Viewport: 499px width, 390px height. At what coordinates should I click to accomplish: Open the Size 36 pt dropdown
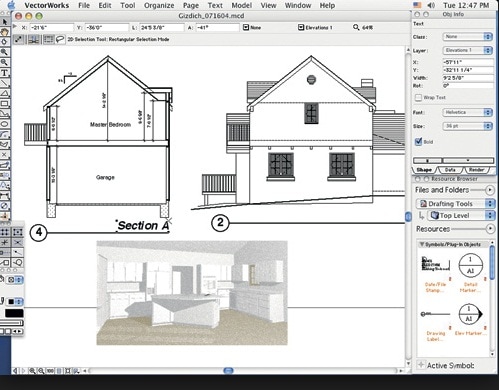(467, 126)
